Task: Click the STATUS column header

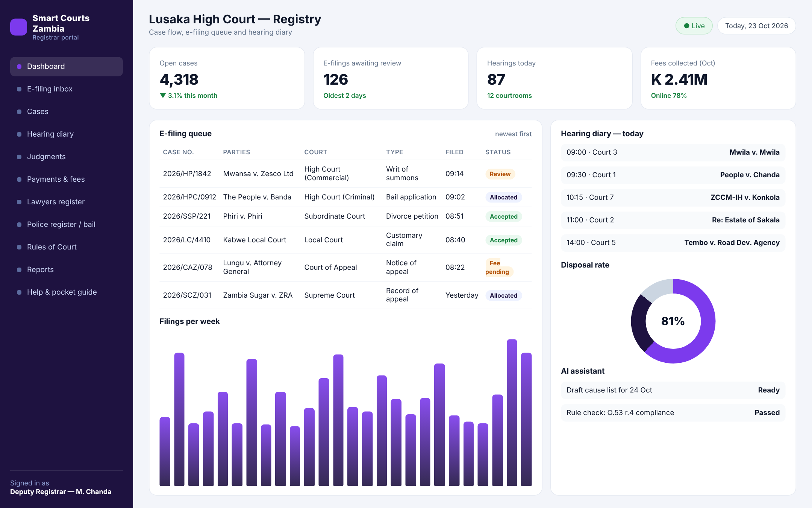Action: pos(498,152)
